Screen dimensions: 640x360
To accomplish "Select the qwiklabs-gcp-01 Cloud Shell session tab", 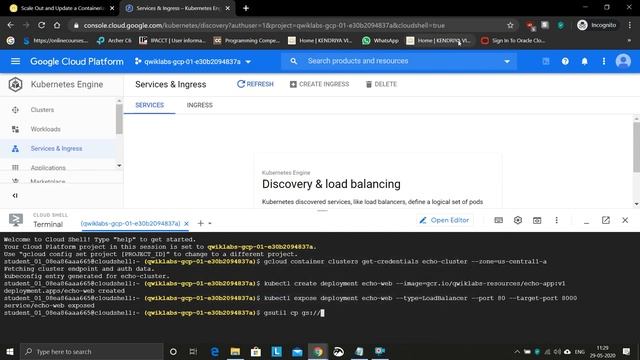I will click(130, 224).
